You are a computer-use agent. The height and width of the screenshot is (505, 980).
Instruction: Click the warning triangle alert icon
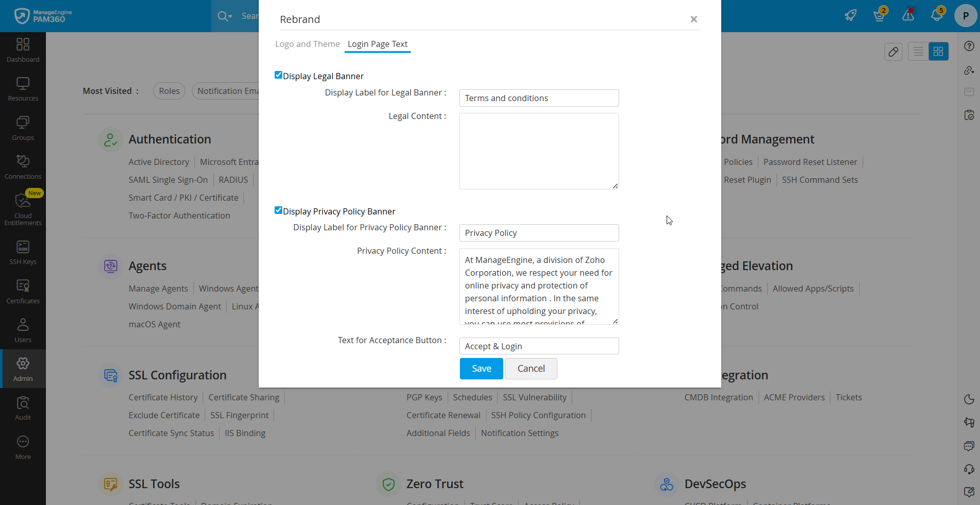click(x=908, y=15)
